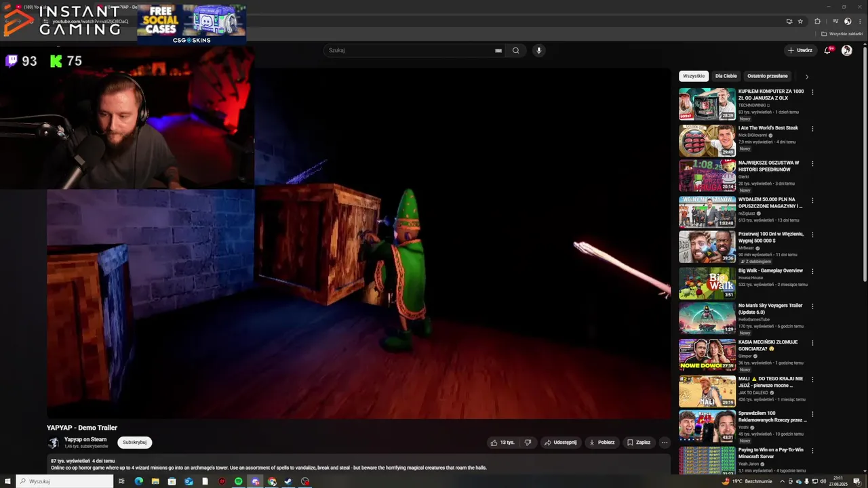Select the Wszystkie filter chip
The height and width of the screenshot is (488, 868).
click(x=694, y=76)
